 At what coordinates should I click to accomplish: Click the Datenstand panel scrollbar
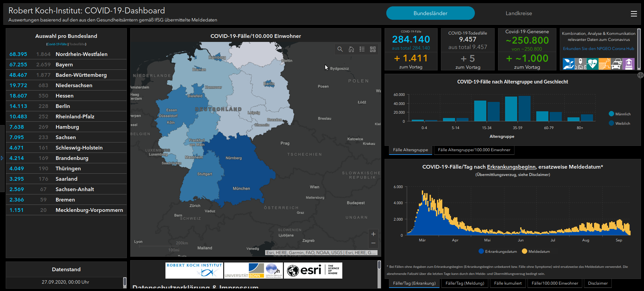pos(125,282)
